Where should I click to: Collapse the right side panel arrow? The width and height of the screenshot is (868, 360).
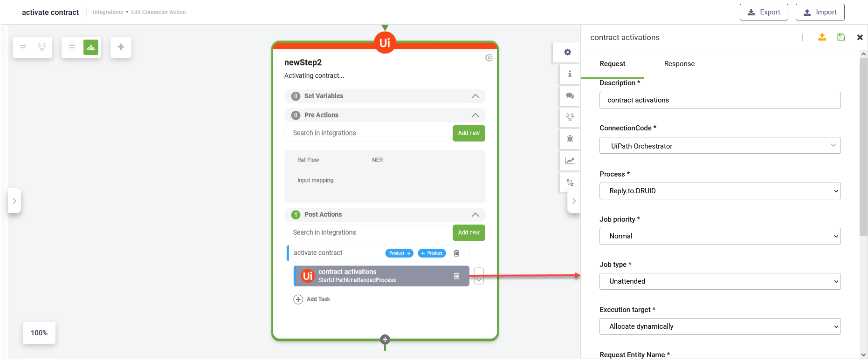tap(574, 201)
